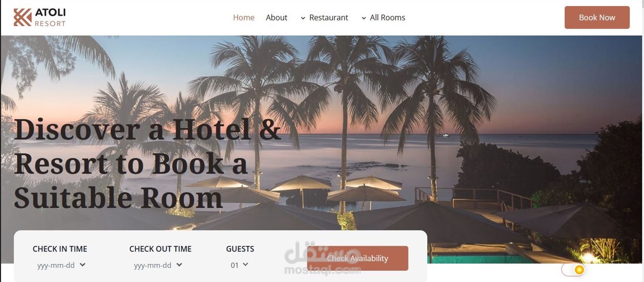Click the Atoli Resort logo icon
This screenshot has height=282, width=644.
[x=22, y=17]
